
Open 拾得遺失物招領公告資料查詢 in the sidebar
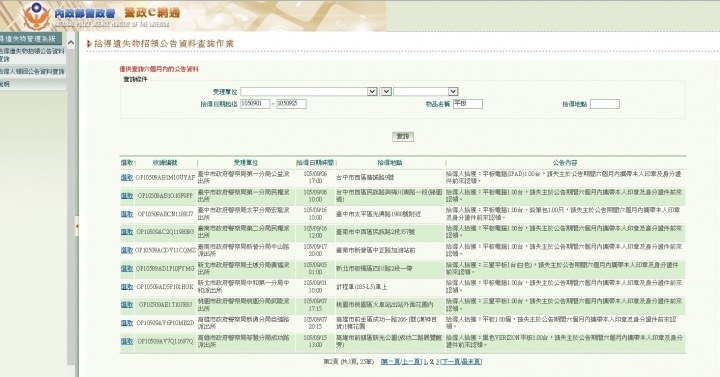pos(33,55)
